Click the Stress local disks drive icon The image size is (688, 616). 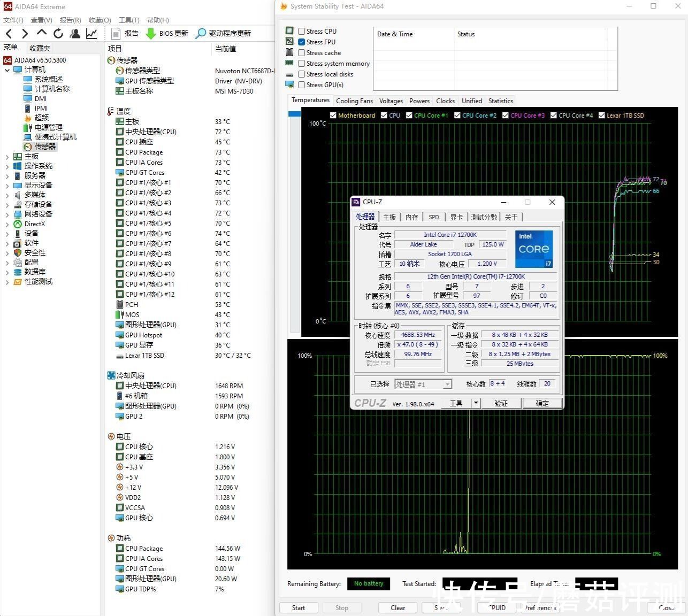[289, 74]
